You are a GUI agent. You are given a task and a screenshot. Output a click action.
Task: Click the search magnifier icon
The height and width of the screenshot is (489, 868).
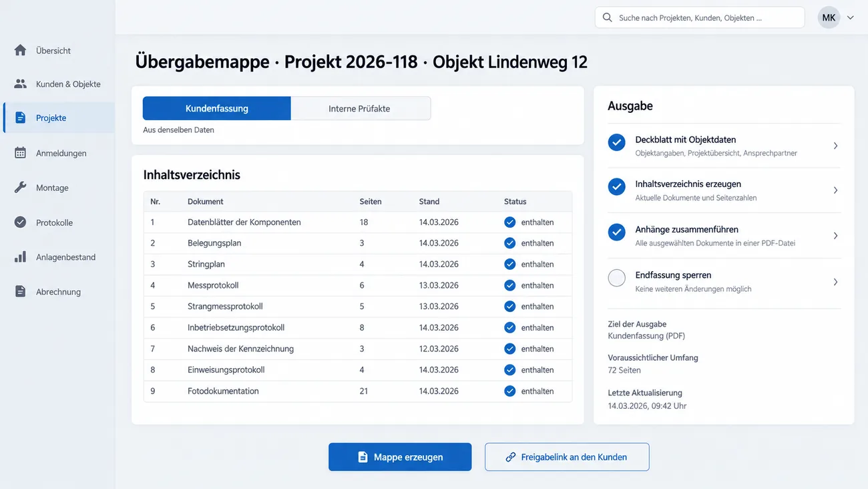(x=608, y=17)
